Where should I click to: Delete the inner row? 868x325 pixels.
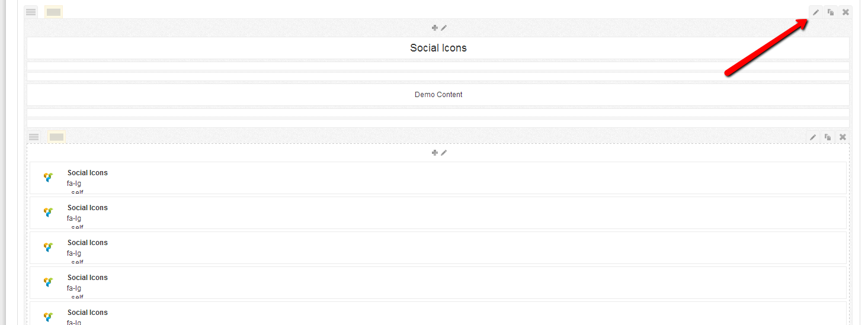[x=843, y=137]
